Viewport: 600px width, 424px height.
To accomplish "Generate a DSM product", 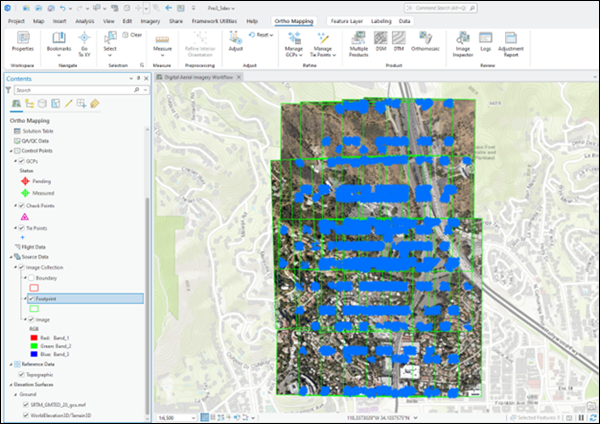I will tap(381, 38).
